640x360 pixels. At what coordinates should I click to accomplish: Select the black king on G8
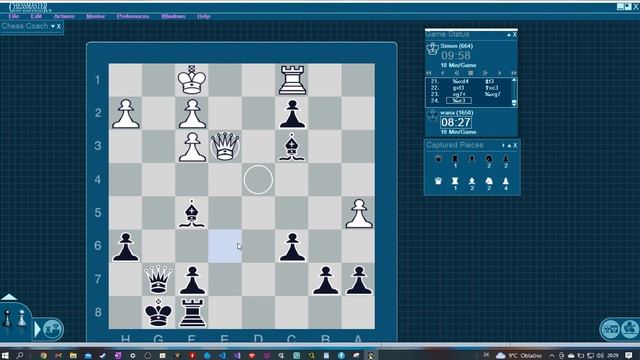coord(158,312)
